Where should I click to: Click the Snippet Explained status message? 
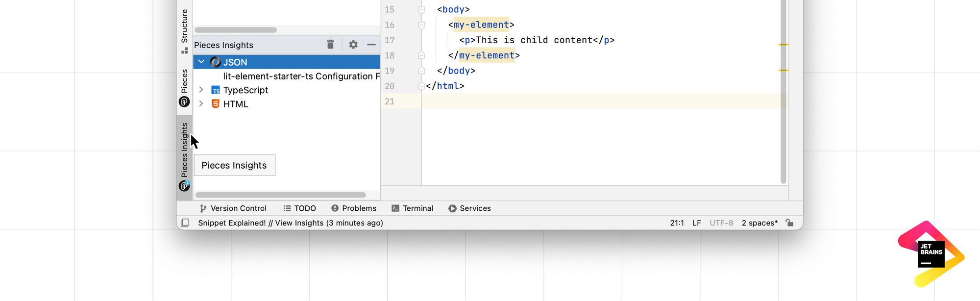tap(291, 223)
